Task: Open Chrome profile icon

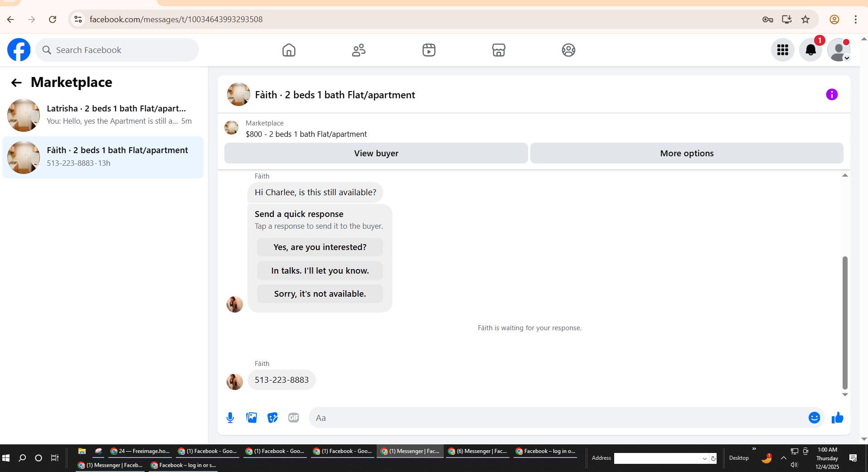Action: click(834, 19)
